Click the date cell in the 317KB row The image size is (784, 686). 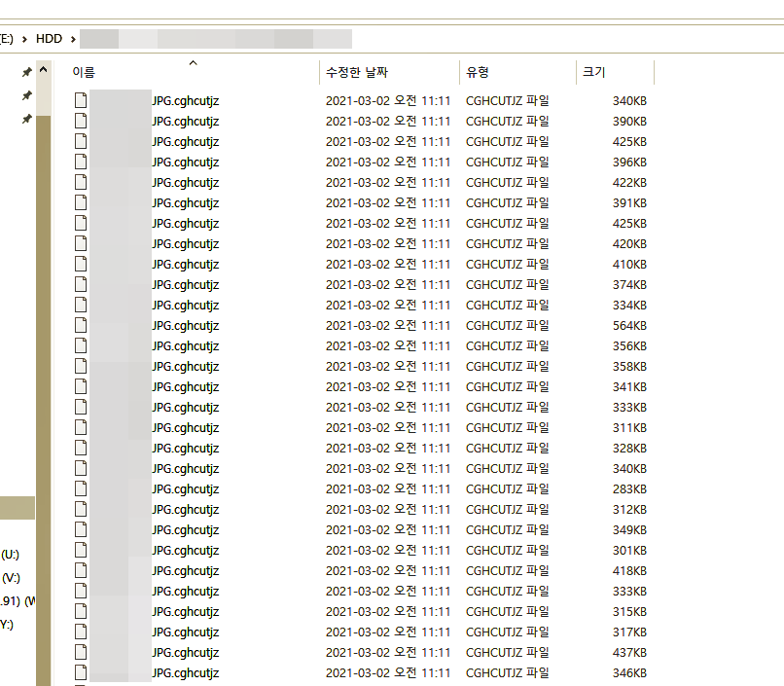coord(388,632)
